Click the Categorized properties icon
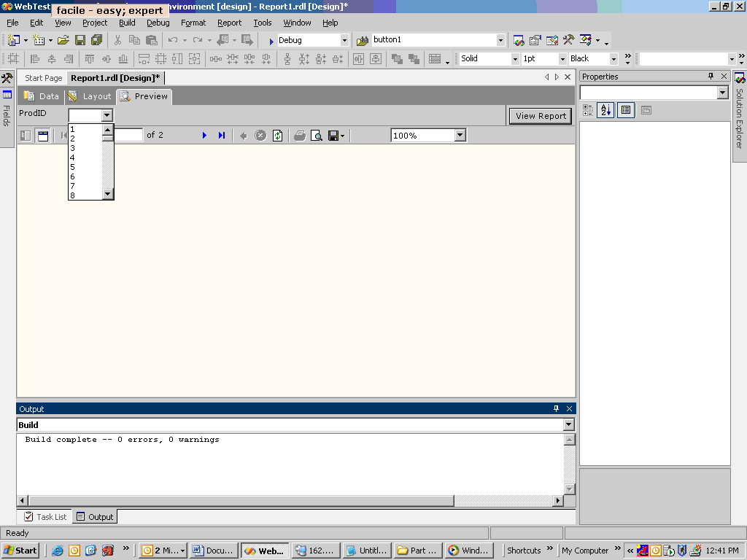The image size is (747, 560). click(x=589, y=111)
